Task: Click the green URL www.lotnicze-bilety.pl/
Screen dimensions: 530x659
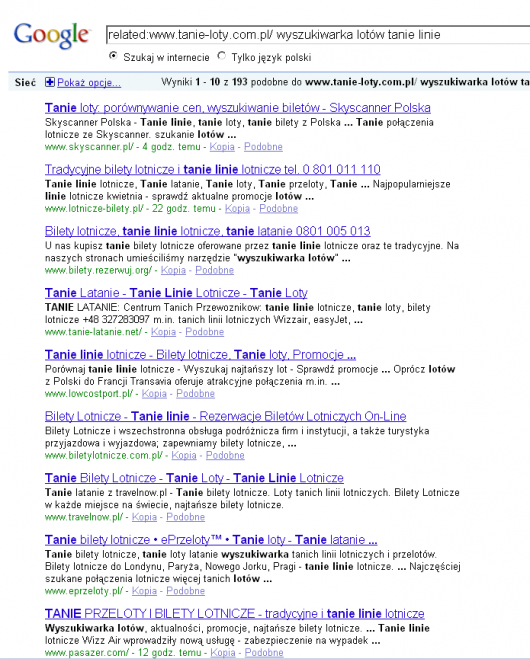Action: (x=94, y=208)
